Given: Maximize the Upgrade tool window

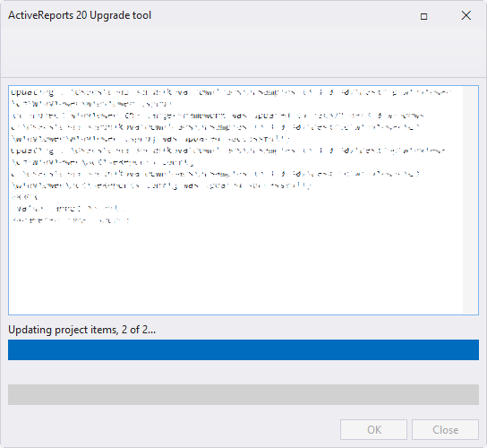Looking at the screenshot, I should coord(423,16).
